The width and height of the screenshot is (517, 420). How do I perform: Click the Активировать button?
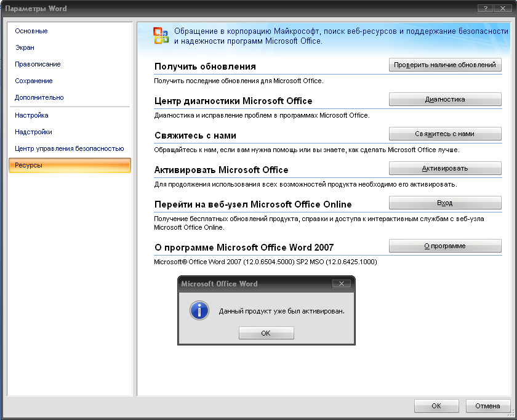pyautogui.click(x=445, y=168)
